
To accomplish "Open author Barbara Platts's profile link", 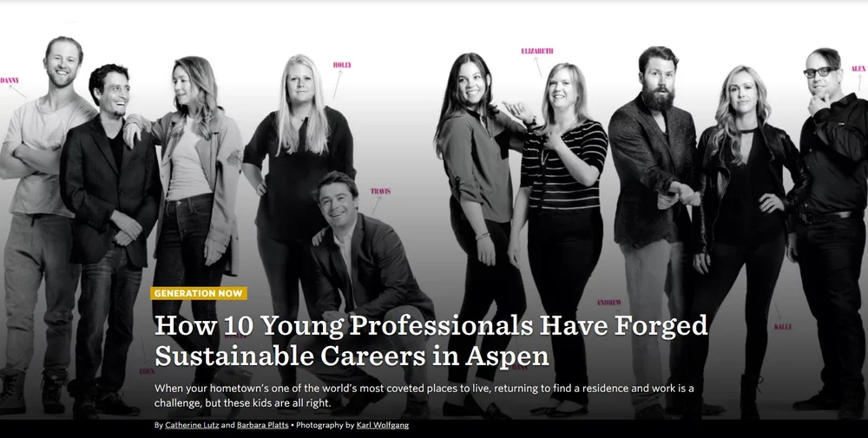I will (x=263, y=425).
